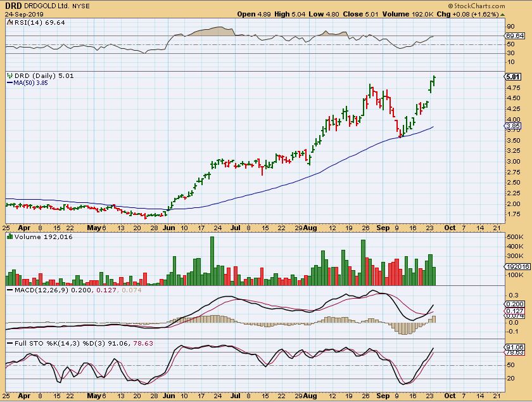
Task: Click the DRD (Daily) 5.01 legend label
Action: (x=44, y=76)
